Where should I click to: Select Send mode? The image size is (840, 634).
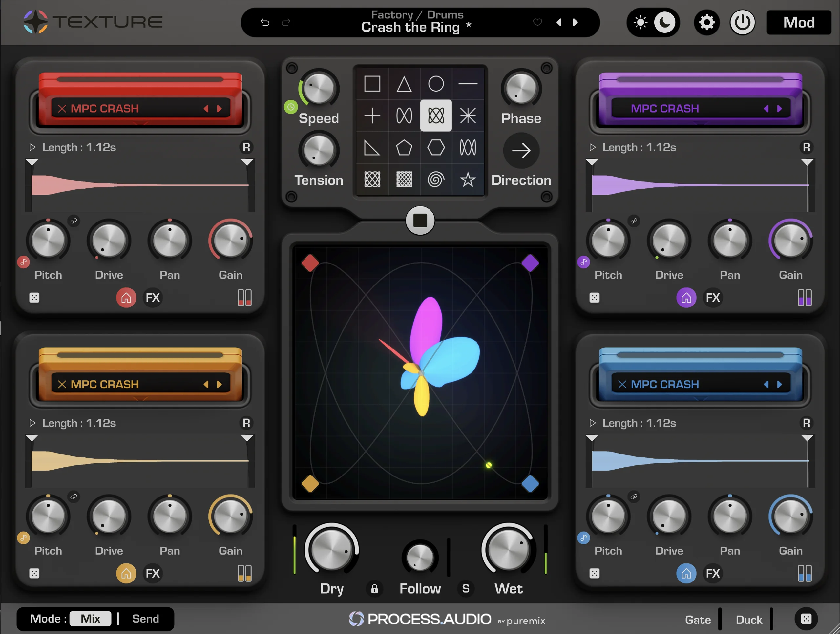click(145, 619)
